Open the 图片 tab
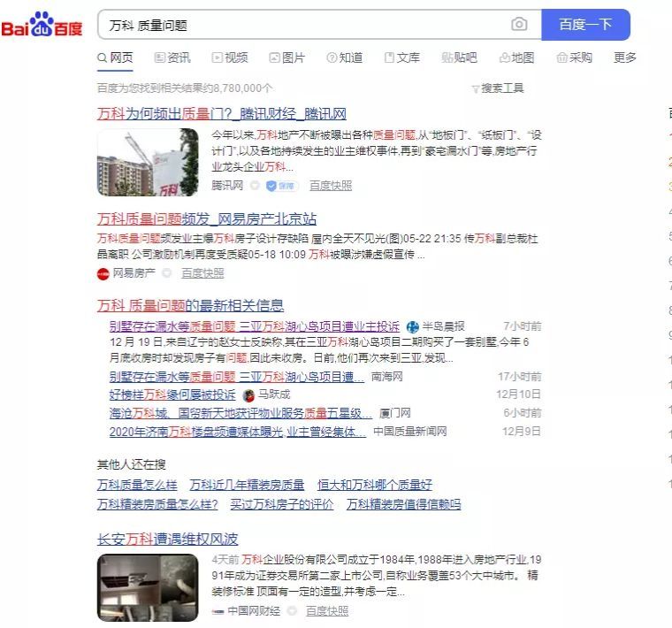Viewport: 672px width, 628px height. coord(286,57)
